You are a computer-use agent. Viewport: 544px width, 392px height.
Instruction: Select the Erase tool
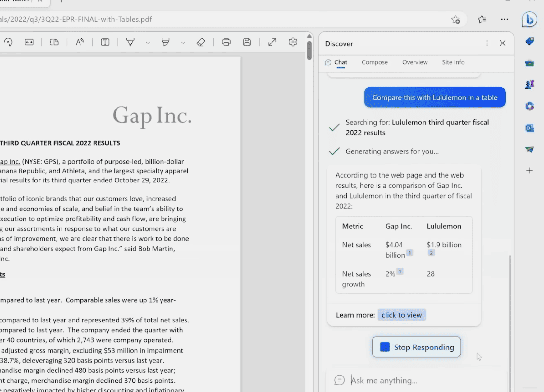[x=201, y=42]
